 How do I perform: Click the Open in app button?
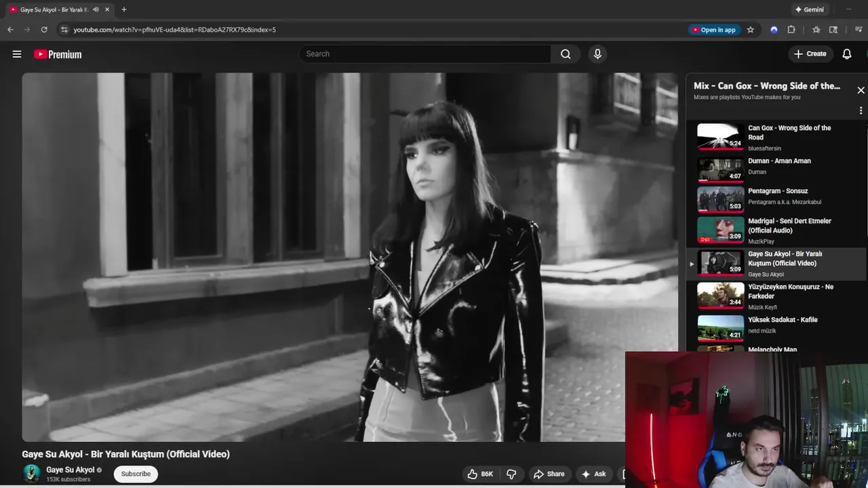(713, 30)
